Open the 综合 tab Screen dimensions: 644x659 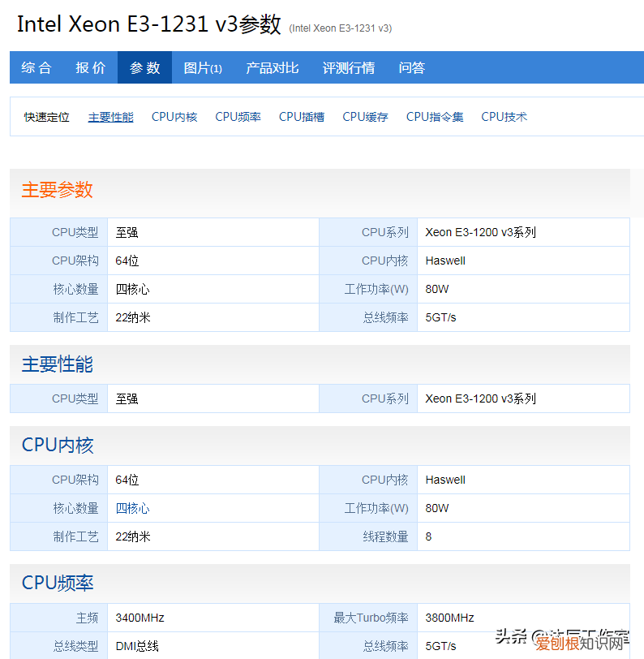[x=36, y=68]
